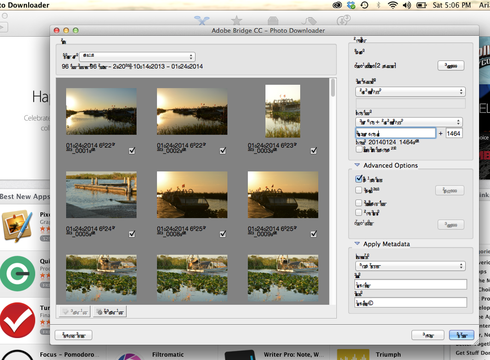
Task: Toggle checkbox for photo _0005
Action: [132, 234]
